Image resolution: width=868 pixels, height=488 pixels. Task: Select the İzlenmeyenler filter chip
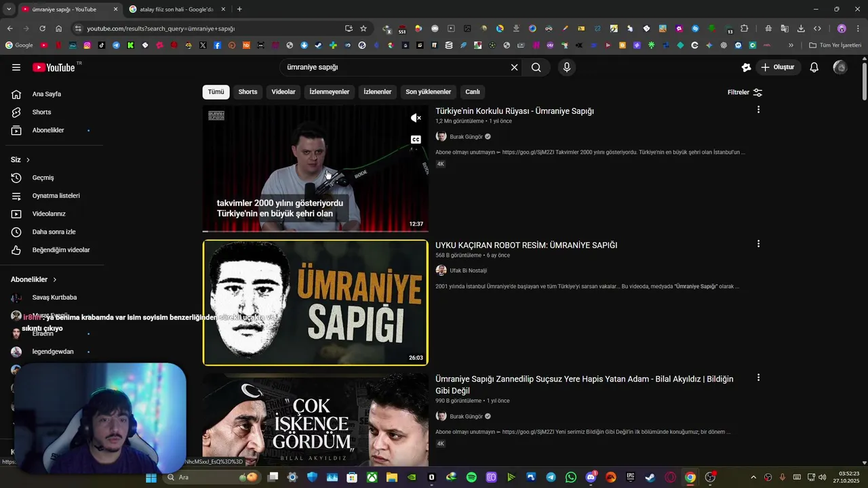[330, 92]
